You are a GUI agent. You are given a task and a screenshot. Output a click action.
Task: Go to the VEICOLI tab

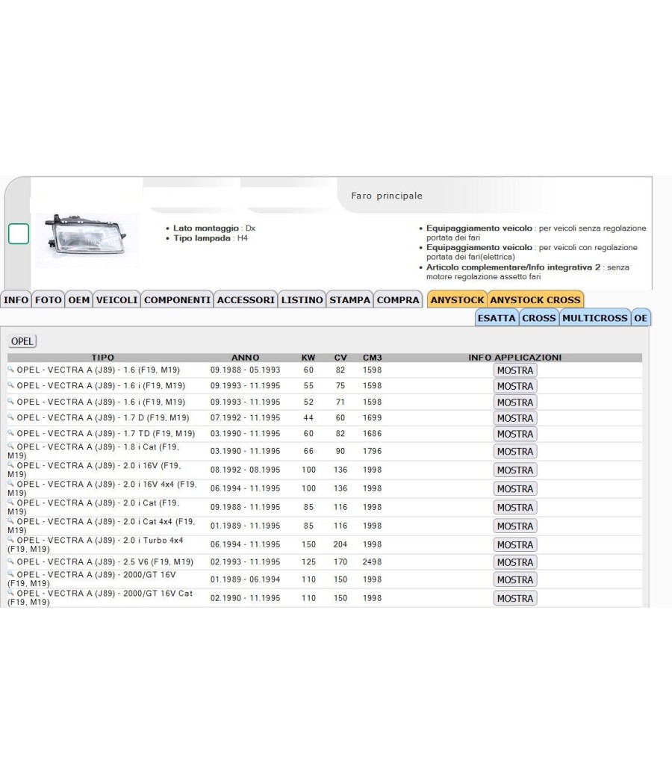(116, 299)
